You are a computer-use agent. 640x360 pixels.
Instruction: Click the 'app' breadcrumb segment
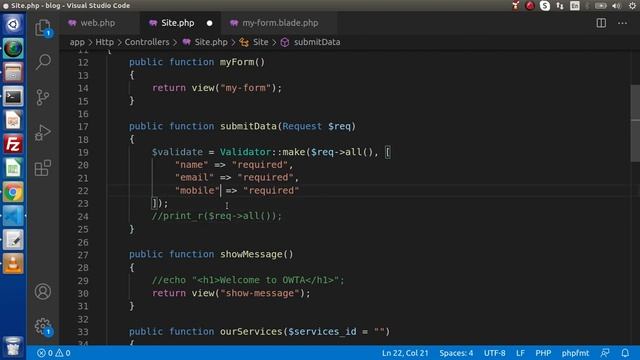pyautogui.click(x=77, y=42)
